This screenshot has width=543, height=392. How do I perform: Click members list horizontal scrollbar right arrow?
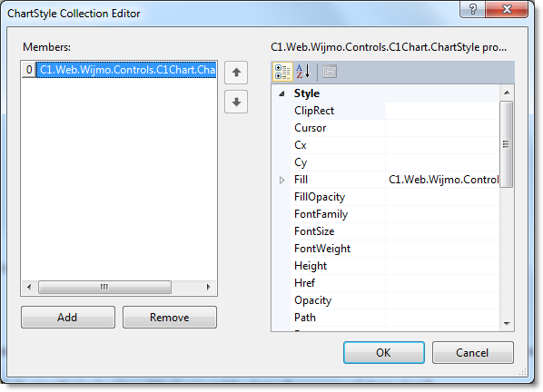point(208,287)
